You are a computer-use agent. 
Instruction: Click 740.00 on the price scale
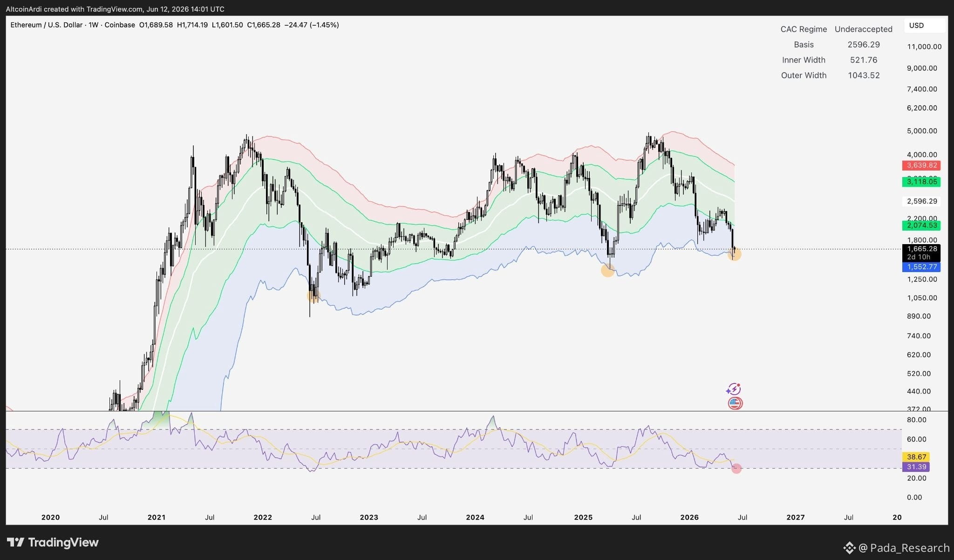(x=919, y=336)
